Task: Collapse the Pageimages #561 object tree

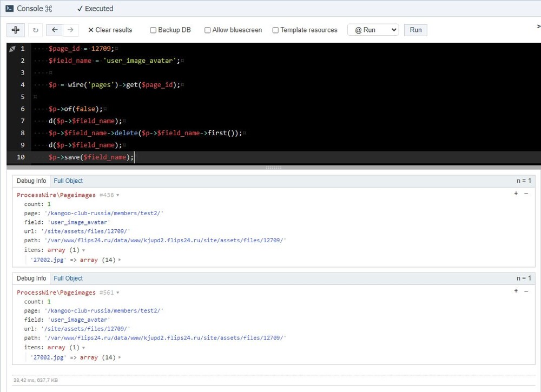Action: pos(118,293)
